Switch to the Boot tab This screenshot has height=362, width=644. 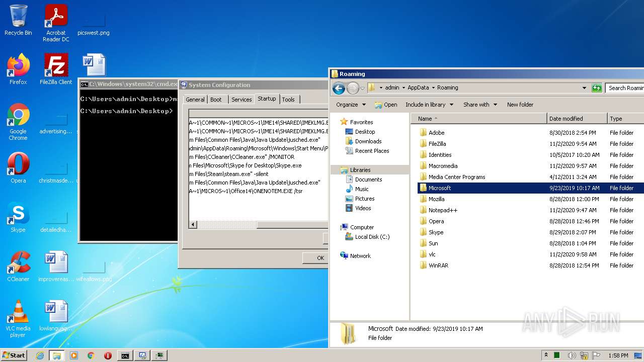(216, 100)
